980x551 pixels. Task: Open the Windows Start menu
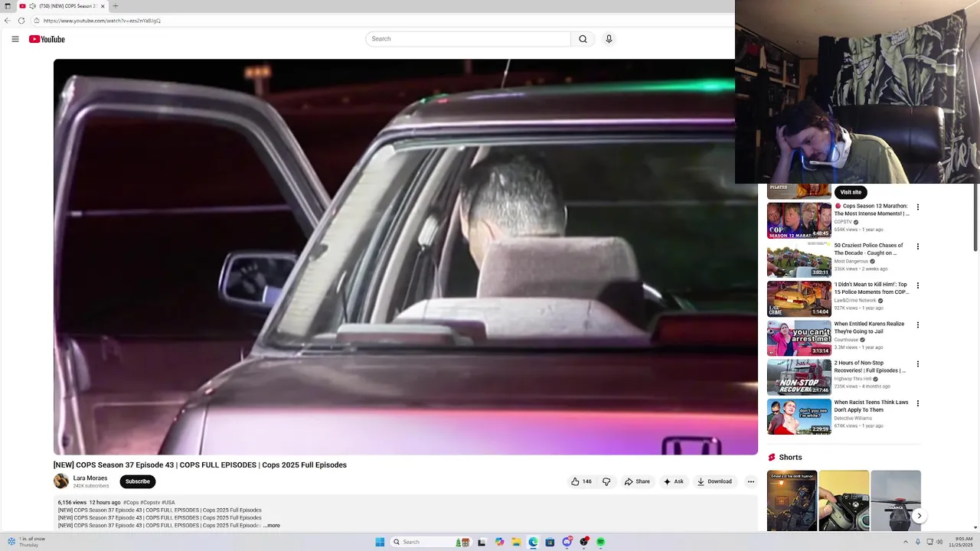coord(380,542)
